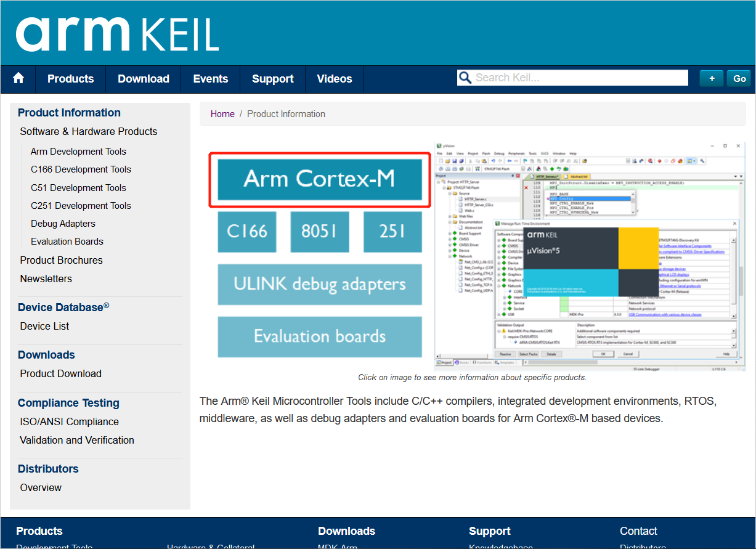Click the Go search button
The image size is (756, 549).
739,78
